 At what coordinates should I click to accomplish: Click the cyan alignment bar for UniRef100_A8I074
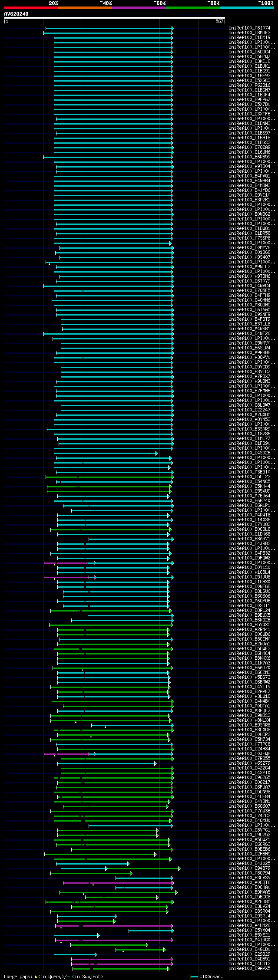[109, 28]
